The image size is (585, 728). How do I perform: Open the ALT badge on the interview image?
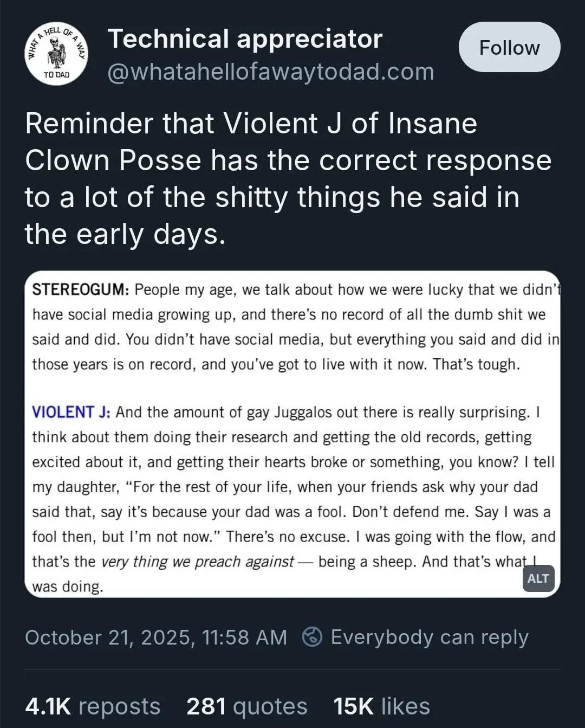pos(538,578)
